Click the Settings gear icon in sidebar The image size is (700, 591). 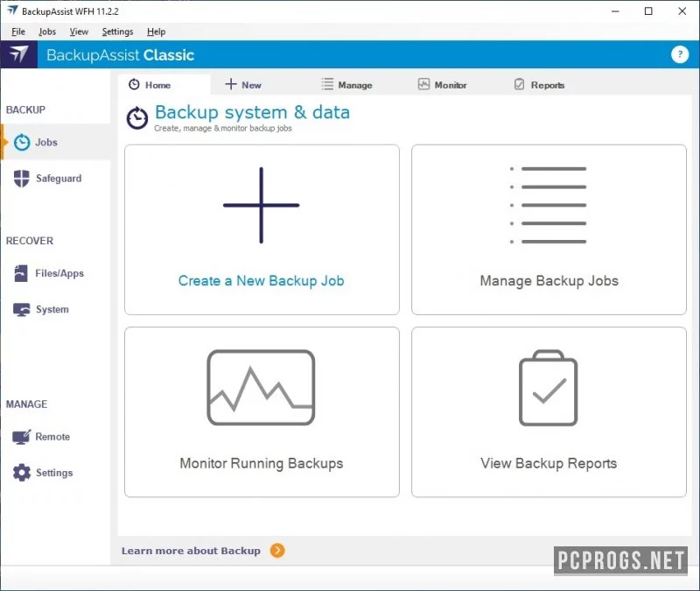point(21,473)
